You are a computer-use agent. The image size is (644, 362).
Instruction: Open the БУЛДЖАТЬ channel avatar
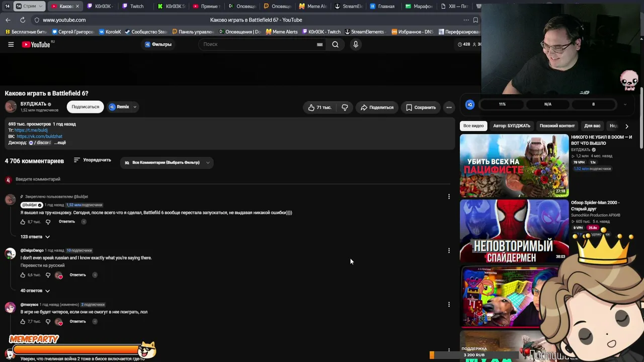point(11,107)
